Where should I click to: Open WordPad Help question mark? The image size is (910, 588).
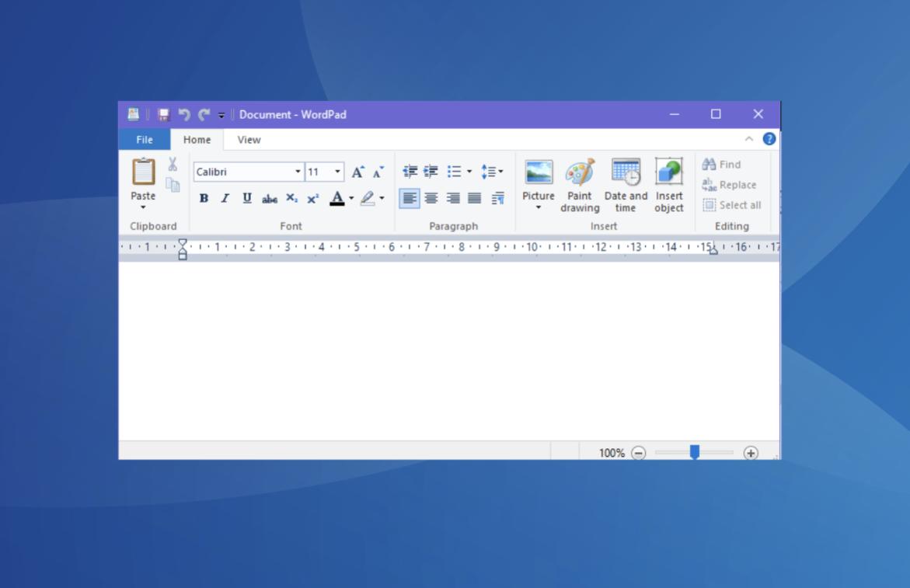pyautogui.click(x=769, y=139)
